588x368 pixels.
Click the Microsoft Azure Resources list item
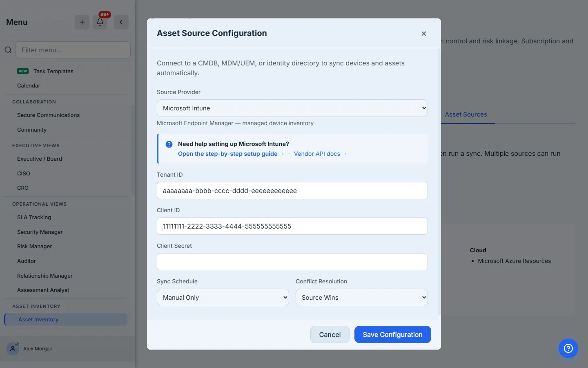coord(514,261)
